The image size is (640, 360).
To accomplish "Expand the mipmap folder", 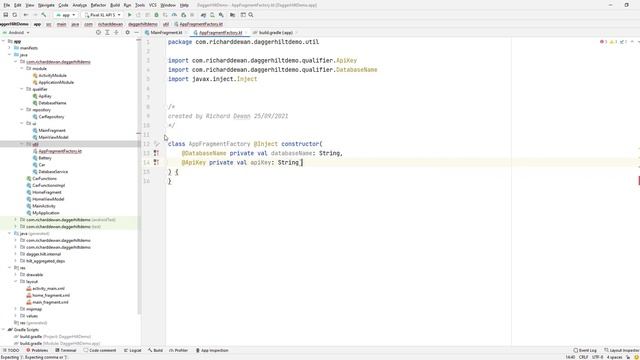I will (x=16, y=309).
